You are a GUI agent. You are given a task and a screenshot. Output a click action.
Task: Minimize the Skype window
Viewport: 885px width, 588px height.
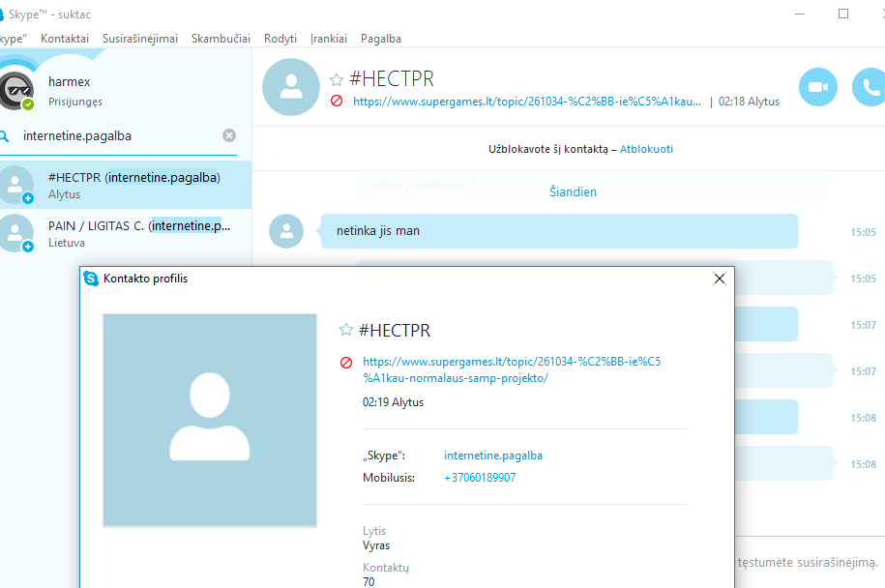(800, 15)
